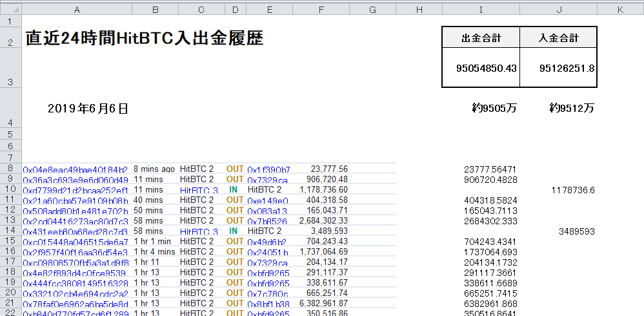Click the '1 hr 1 min' cell

point(152,241)
